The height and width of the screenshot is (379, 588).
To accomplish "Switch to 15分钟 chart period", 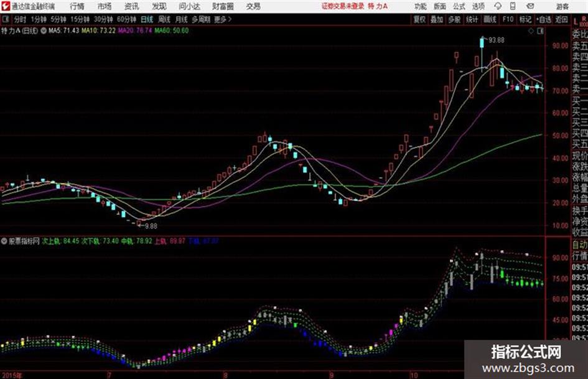I will (x=80, y=19).
